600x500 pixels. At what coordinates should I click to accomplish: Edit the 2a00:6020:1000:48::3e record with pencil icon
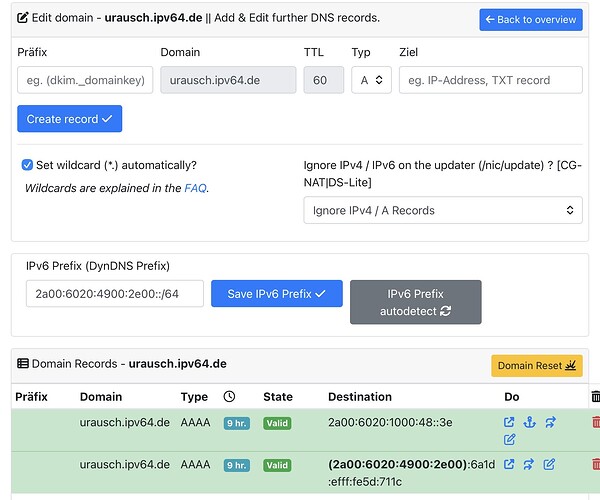(x=509, y=440)
